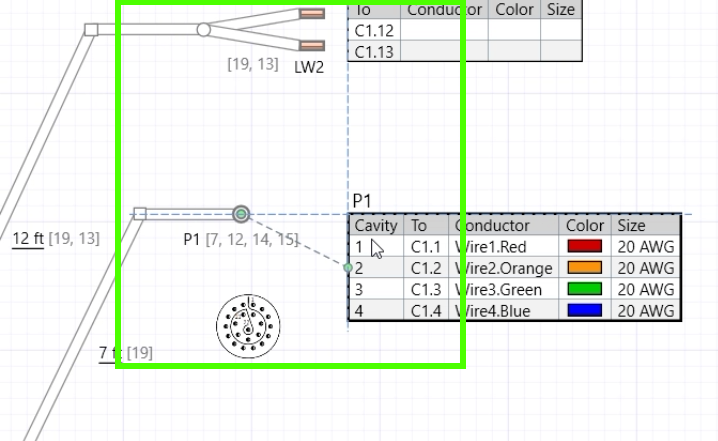Click the P1 title above the table
Screen dimensions: 718x441
tap(362, 201)
